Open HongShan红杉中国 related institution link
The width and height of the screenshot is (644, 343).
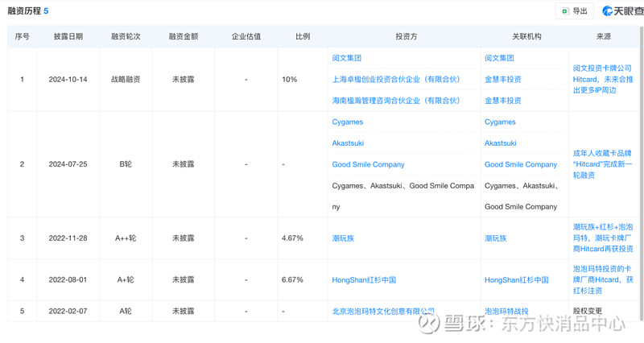pyautogui.click(x=516, y=279)
